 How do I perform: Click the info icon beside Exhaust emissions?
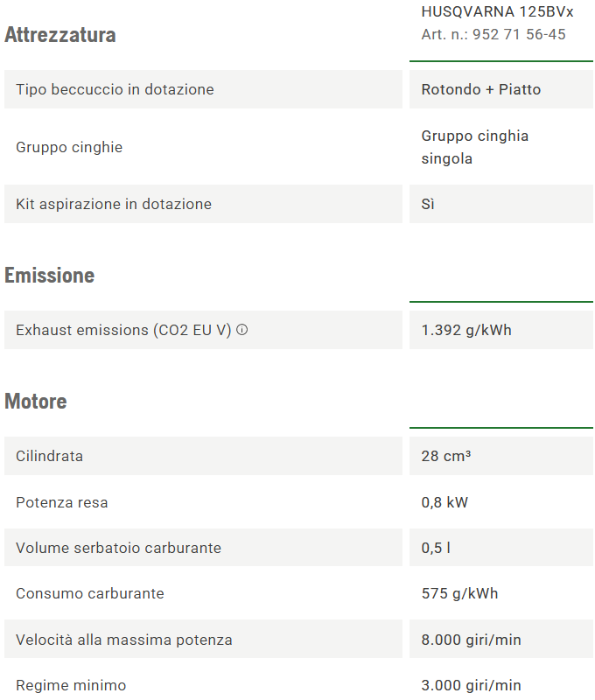coord(242,331)
